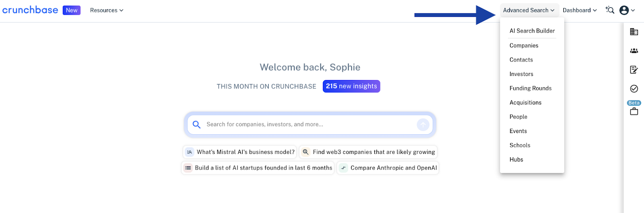644x213 pixels.
Task: Click 'What's Mistral AI's business model?' suggestion
Action: pyautogui.click(x=240, y=152)
